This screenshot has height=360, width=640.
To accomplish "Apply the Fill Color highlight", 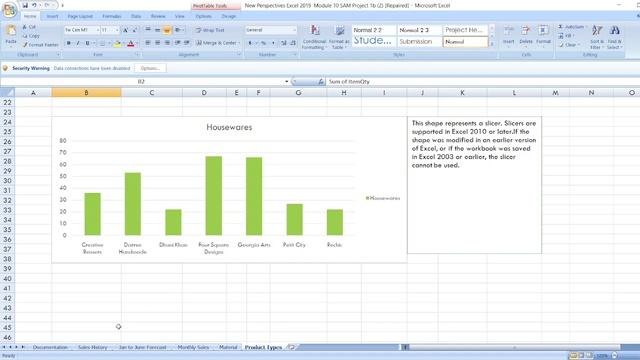I will (x=117, y=43).
